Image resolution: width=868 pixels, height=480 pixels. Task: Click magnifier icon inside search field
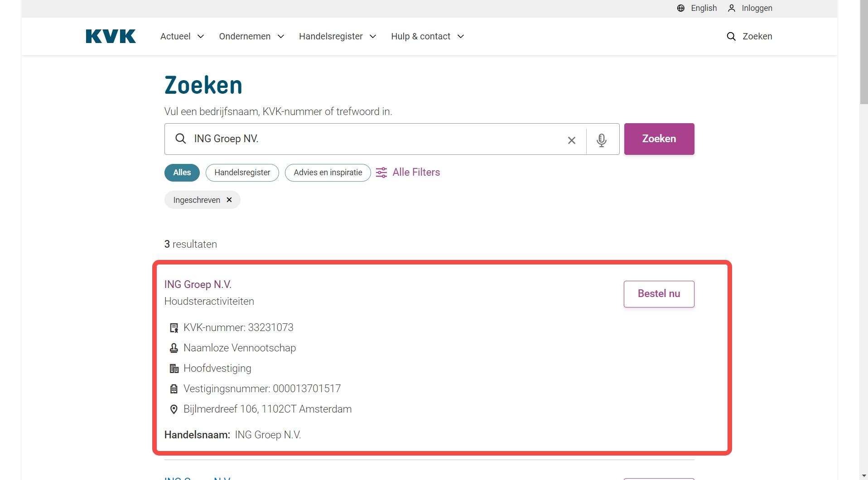point(181,139)
